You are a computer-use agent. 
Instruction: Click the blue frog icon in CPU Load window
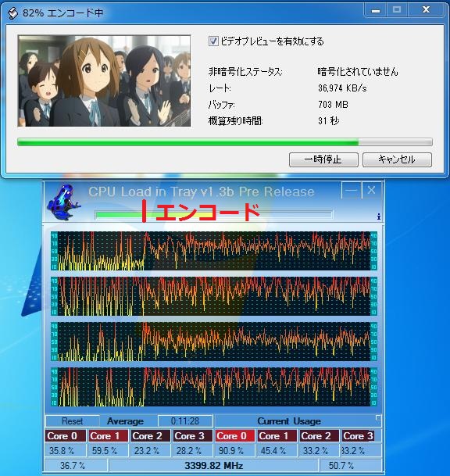63,202
